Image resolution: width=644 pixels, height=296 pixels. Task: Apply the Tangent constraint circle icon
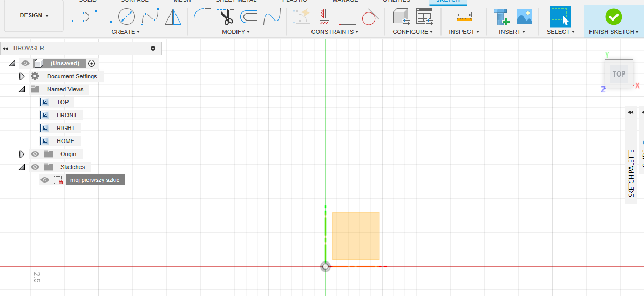pos(370,17)
